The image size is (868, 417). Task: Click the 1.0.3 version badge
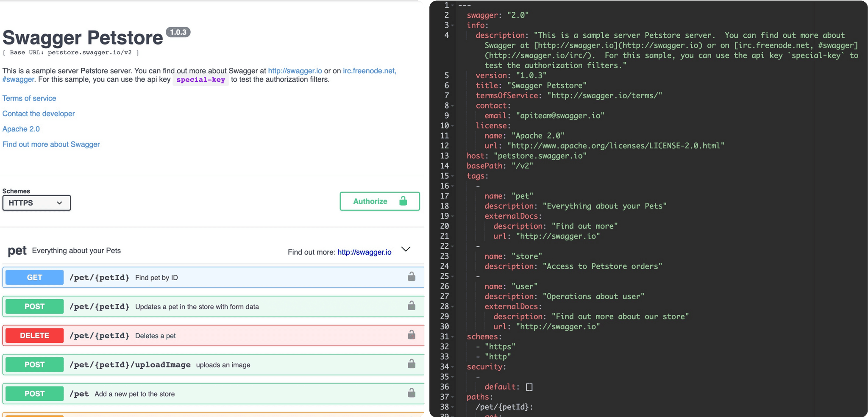pos(178,32)
